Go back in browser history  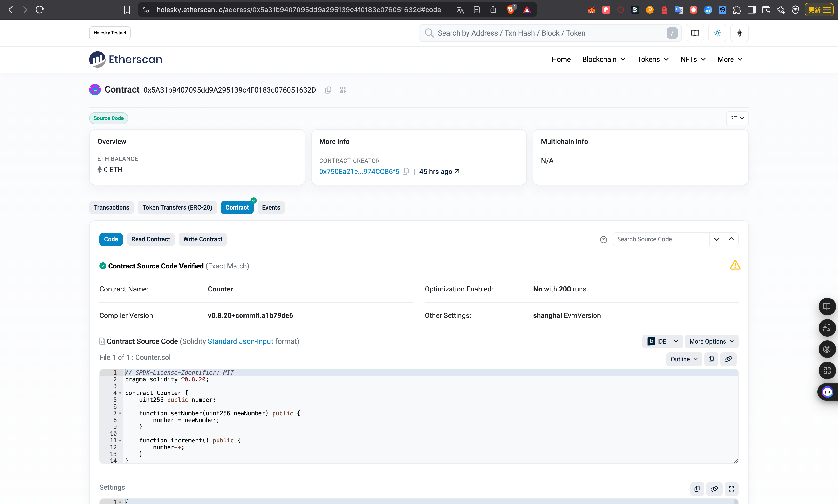coord(11,9)
